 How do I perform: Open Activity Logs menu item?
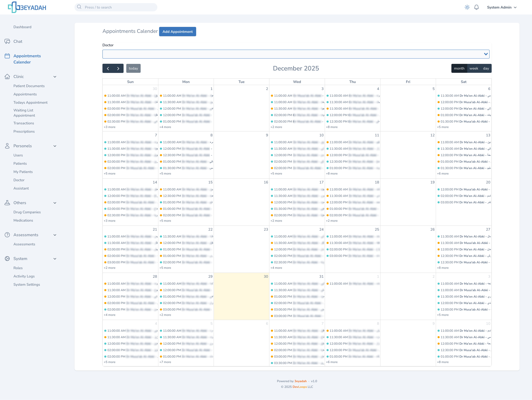(x=24, y=276)
